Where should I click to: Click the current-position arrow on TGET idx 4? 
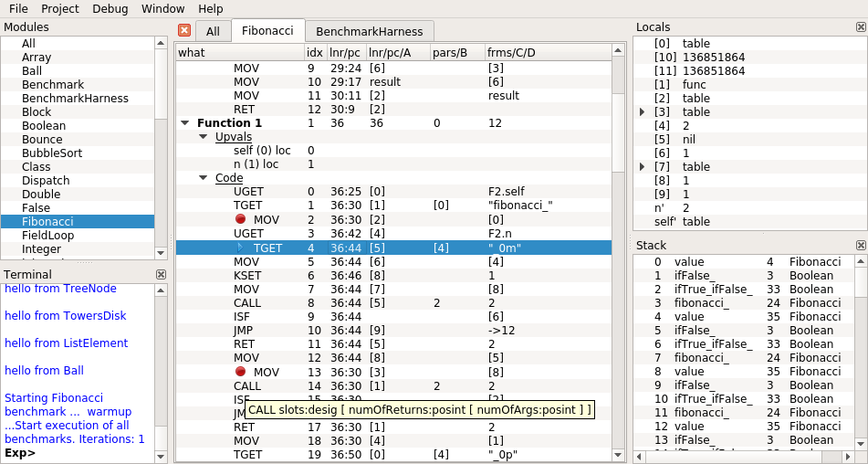pos(240,248)
